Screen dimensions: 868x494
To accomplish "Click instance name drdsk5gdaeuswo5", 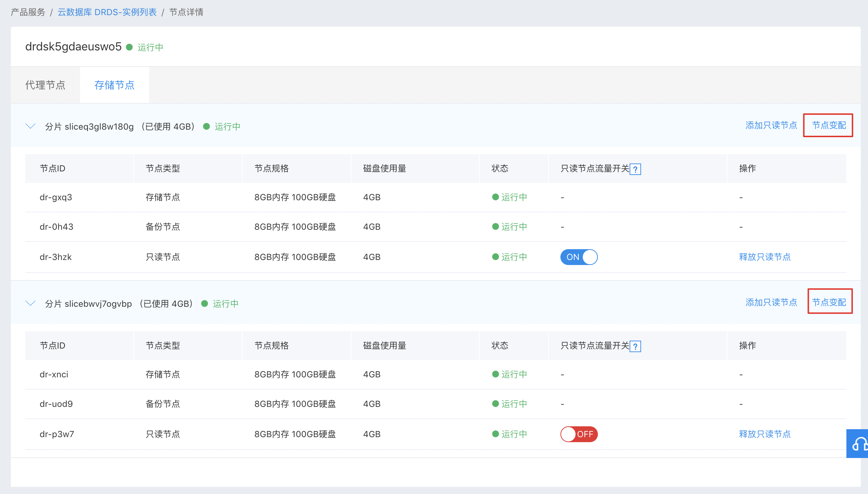I will pyautogui.click(x=73, y=47).
